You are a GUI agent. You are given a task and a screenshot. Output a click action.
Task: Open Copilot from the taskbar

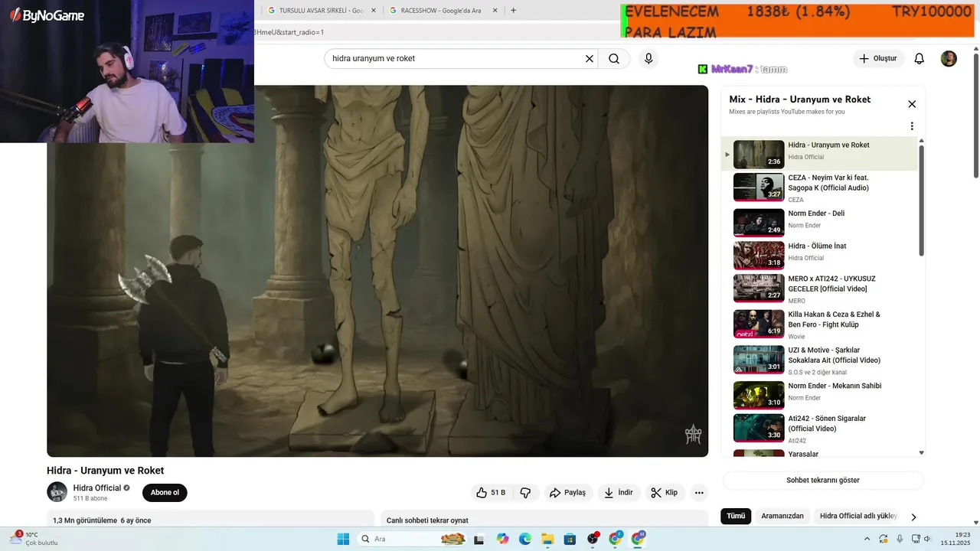(502, 539)
